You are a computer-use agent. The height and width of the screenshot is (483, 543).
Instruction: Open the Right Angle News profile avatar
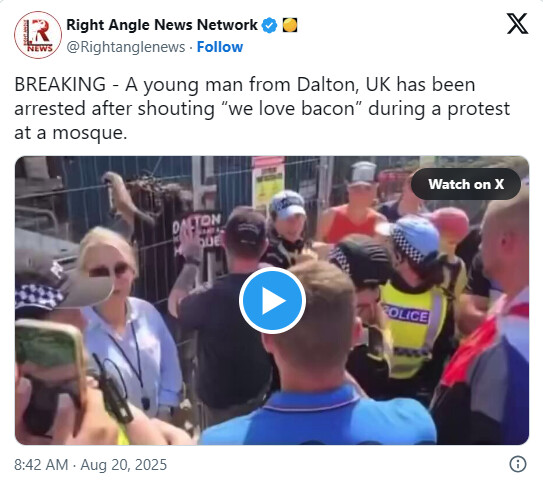[x=38, y=35]
